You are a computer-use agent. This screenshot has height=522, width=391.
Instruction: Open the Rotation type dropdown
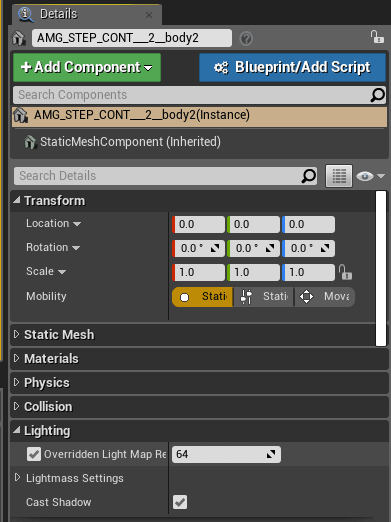[76, 248]
